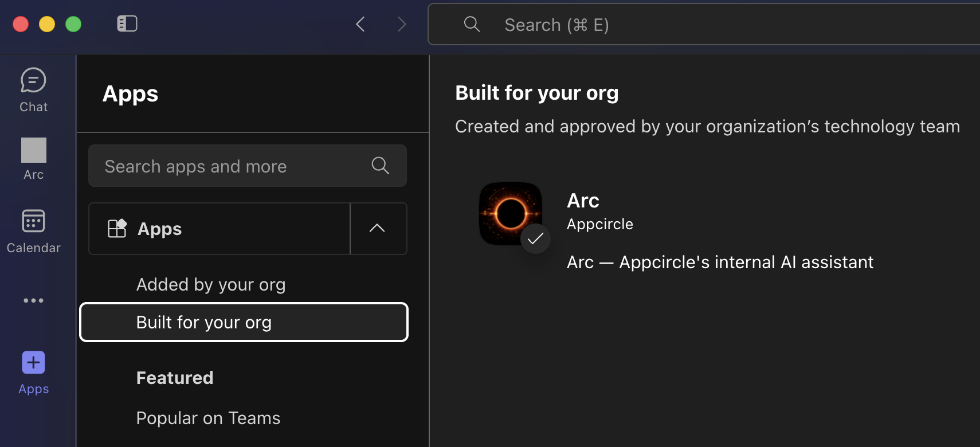Screen dimensions: 980x447
Task: Go forward with the right arrow
Action: 402,24
